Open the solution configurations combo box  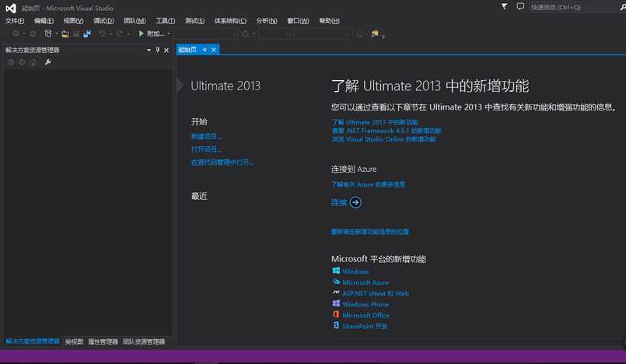277,34
